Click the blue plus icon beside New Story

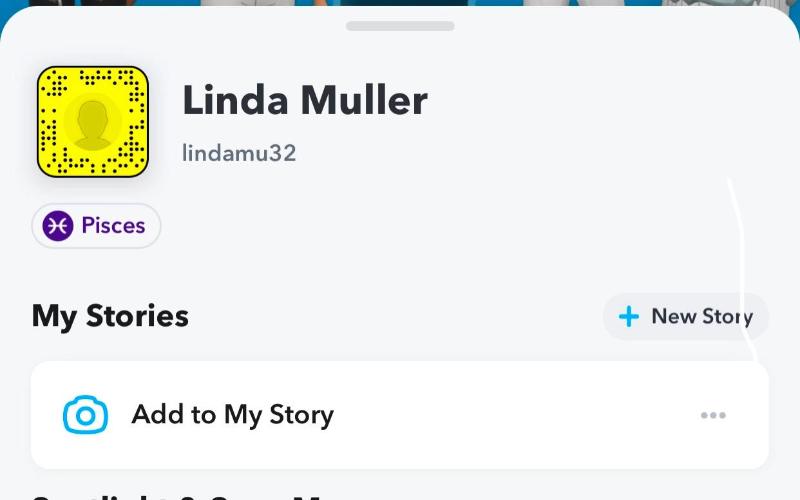pos(629,317)
